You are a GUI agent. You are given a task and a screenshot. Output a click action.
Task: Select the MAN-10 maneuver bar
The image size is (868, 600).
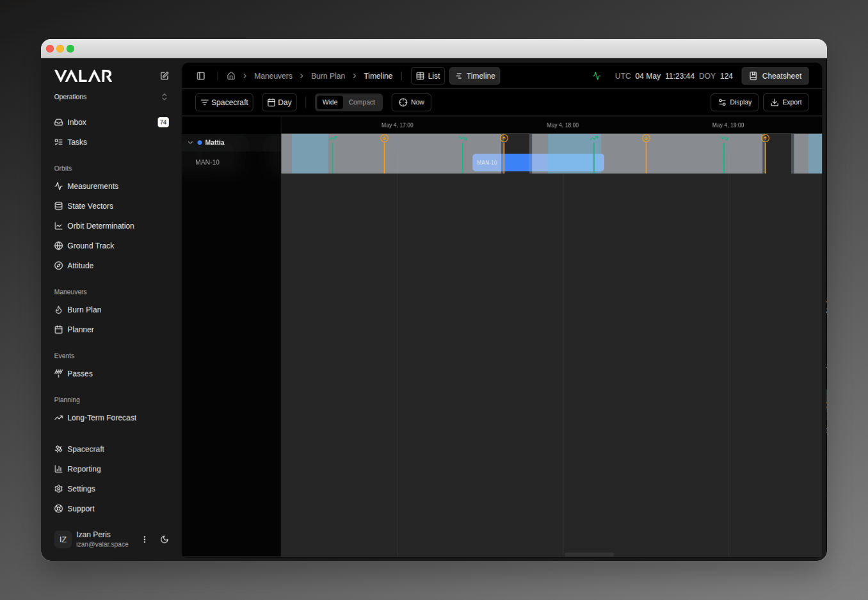[538, 163]
